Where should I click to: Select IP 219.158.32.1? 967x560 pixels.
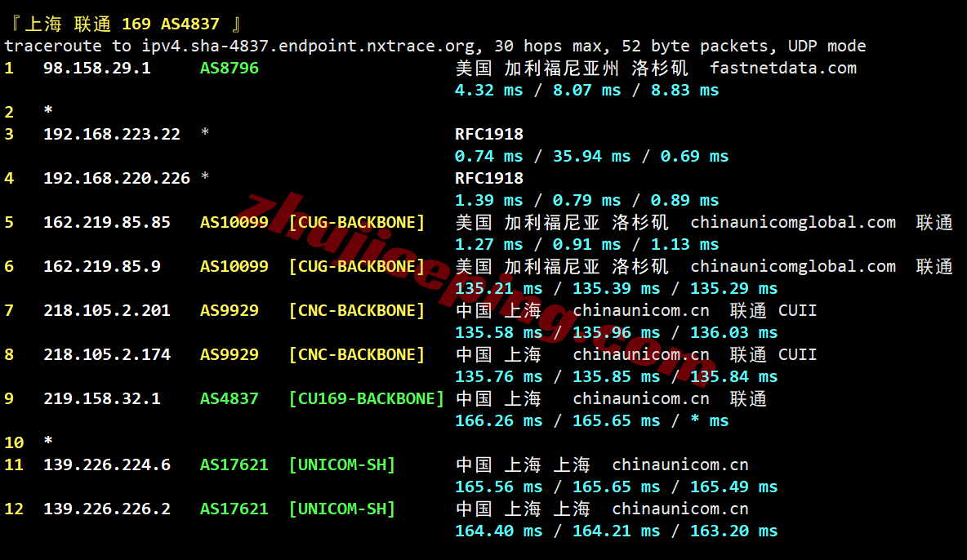click(102, 398)
